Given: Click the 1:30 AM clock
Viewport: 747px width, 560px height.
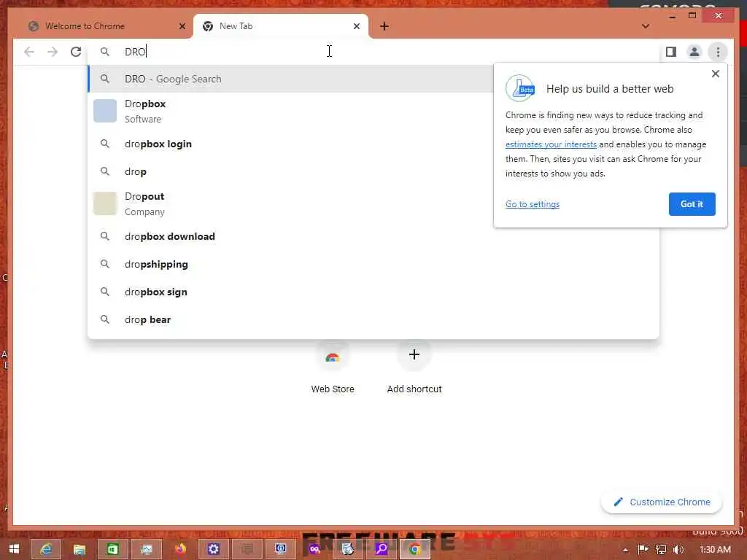Looking at the screenshot, I should [715, 550].
